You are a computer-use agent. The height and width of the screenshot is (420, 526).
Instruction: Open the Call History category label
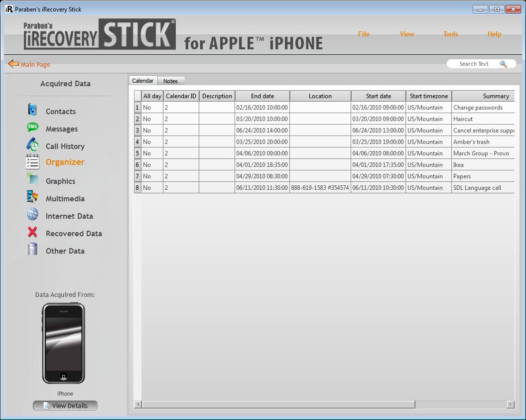click(65, 146)
